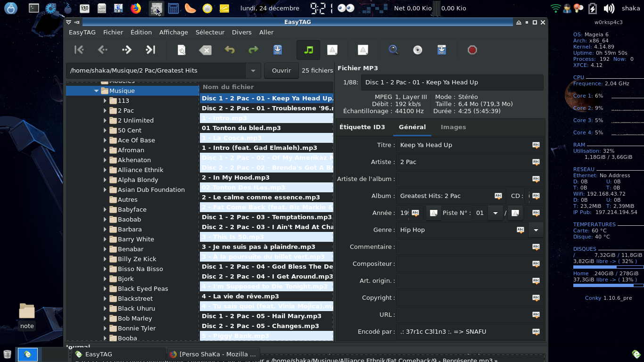Click the volume speaker icon in panel
The height and width of the screenshot is (362, 644).
[x=609, y=8]
